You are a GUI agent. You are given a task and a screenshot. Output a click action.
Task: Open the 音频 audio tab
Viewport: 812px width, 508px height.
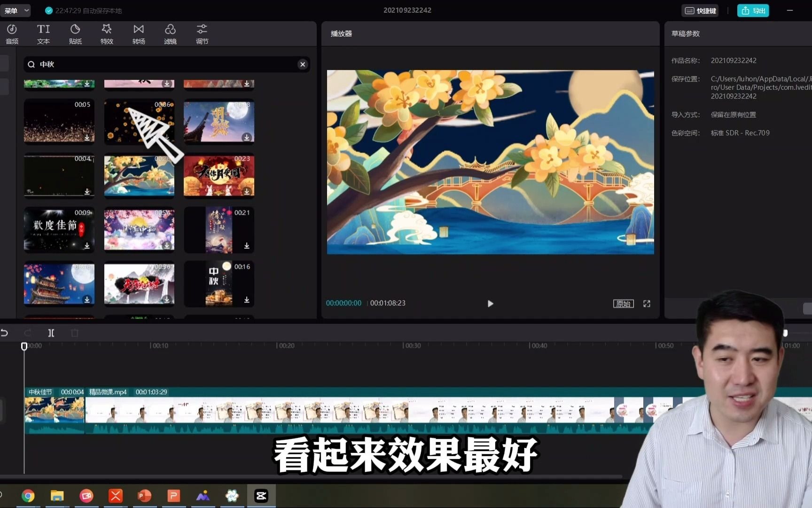12,34
